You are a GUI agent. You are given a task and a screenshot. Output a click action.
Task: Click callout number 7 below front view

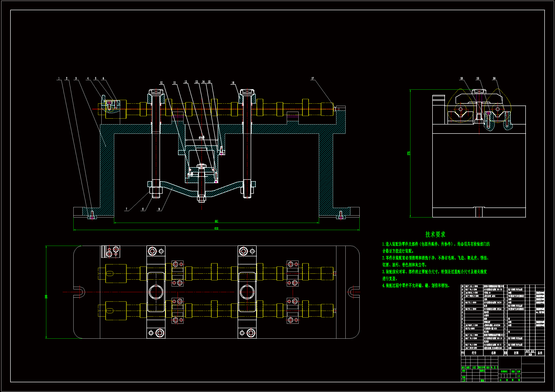[x=127, y=209]
